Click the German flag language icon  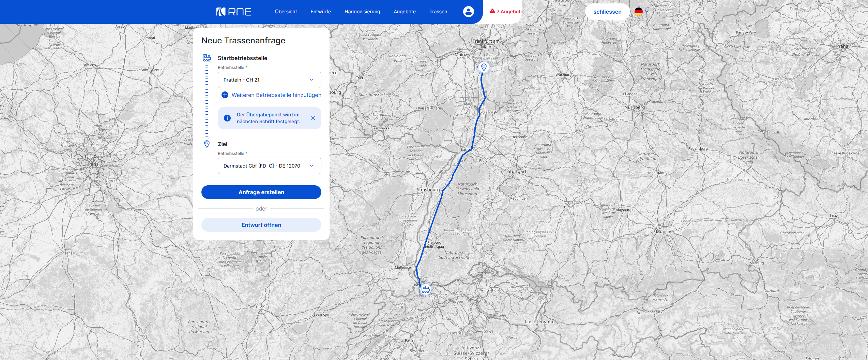tap(638, 12)
